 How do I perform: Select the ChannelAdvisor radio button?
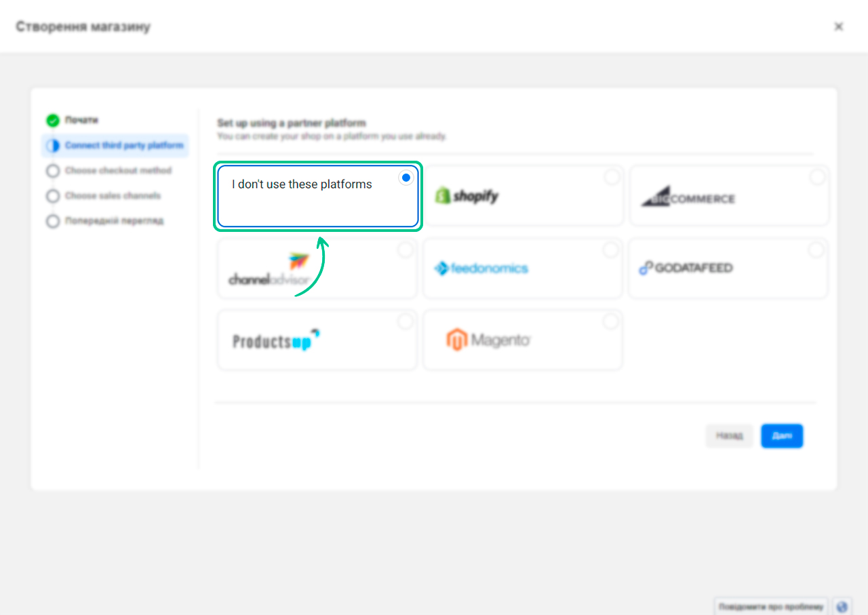406,250
